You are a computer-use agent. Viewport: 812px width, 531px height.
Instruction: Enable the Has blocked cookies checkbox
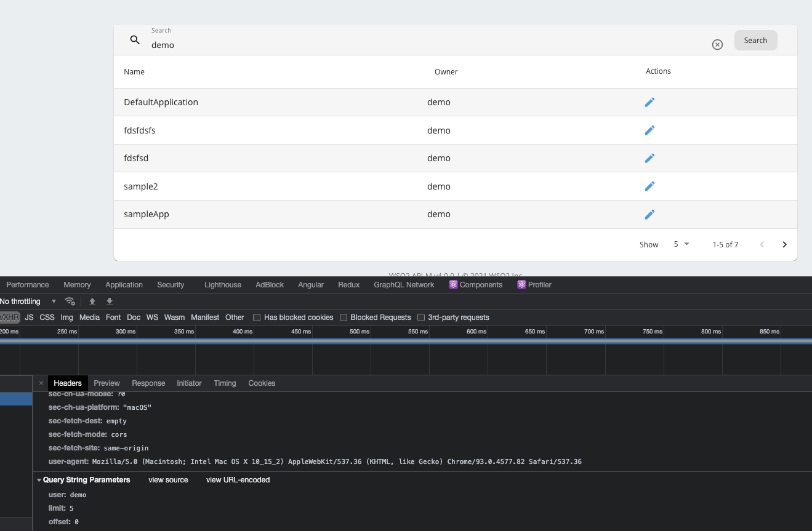256,317
